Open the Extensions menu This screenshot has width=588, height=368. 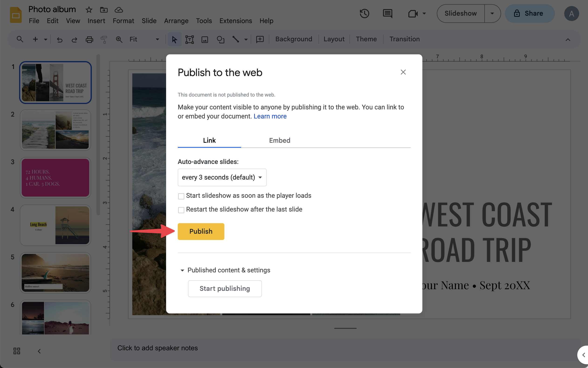235,21
